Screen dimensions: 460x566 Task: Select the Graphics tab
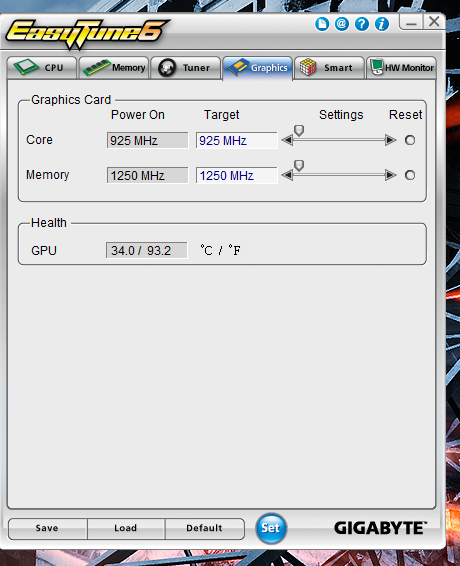pyautogui.click(x=257, y=68)
